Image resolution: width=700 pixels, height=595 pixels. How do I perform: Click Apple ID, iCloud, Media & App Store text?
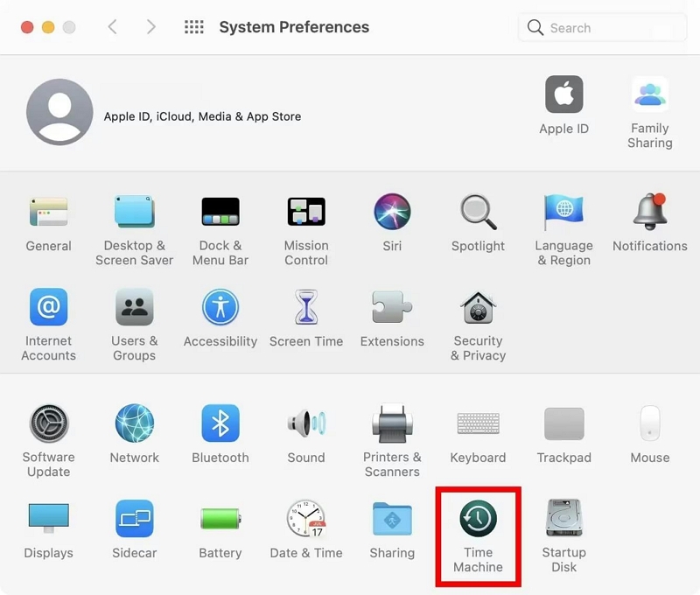203,116
